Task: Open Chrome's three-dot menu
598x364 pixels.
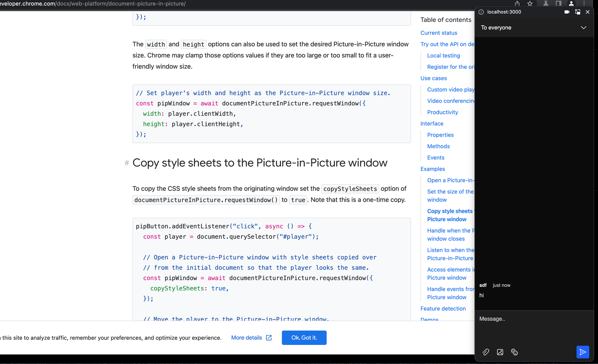Action: pyautogui.click(x=585, y=4)
